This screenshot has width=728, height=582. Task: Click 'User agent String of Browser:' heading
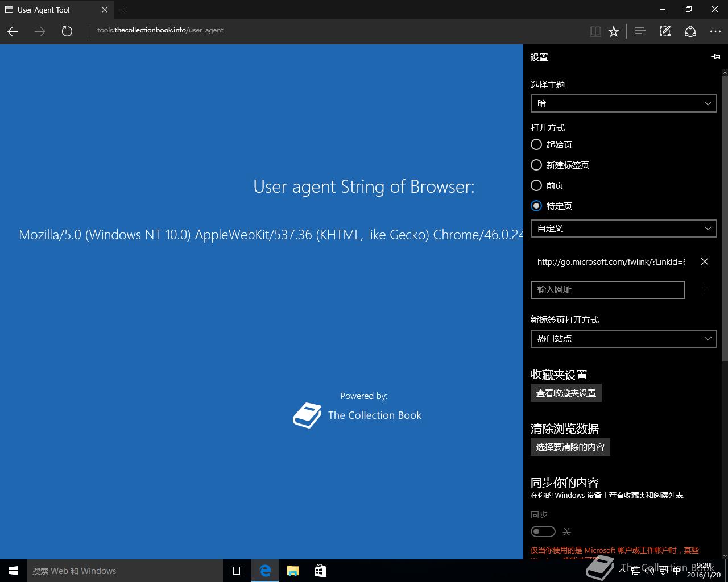(364, 186)
